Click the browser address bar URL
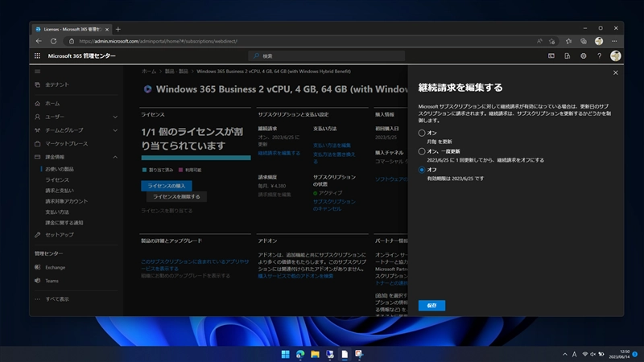 point(158,41)
